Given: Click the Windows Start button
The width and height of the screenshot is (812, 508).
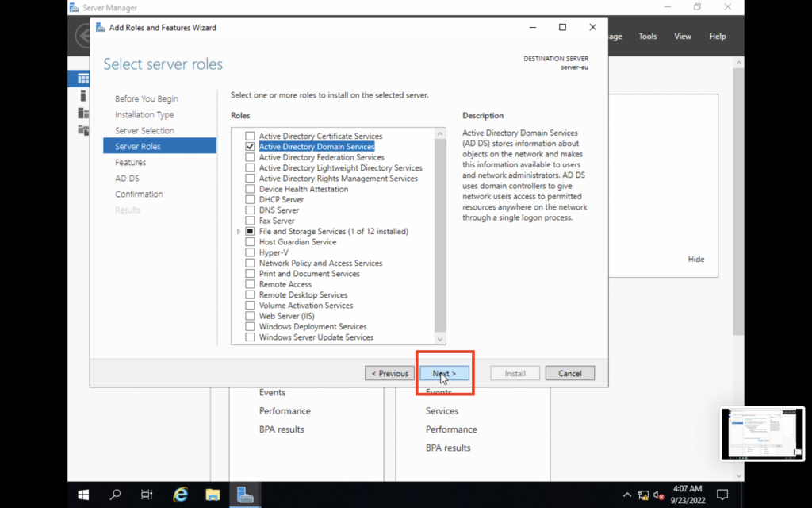Looking at the screenshot, I should point(83,495).
